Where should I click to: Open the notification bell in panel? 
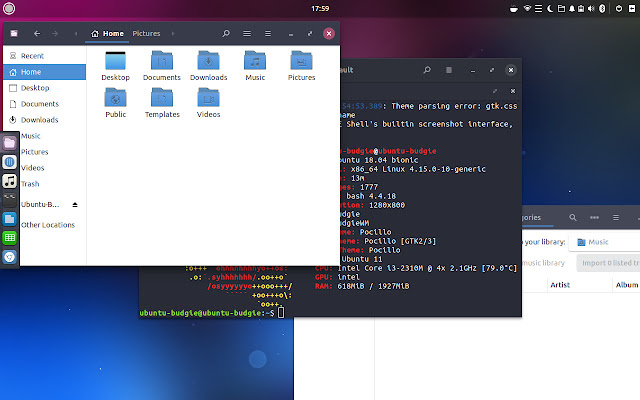coord(572,9)
